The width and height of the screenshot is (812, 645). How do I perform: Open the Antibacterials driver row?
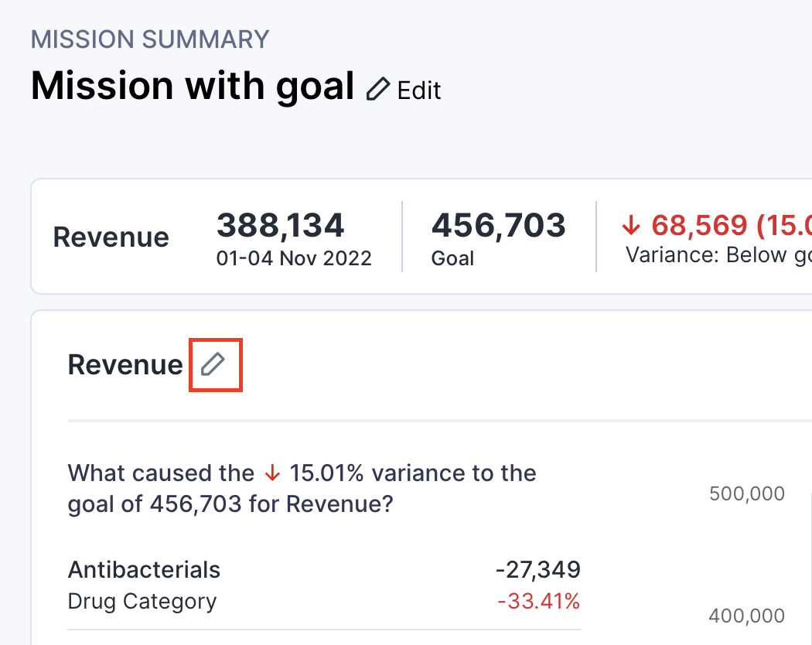click(x=144, y=570)
